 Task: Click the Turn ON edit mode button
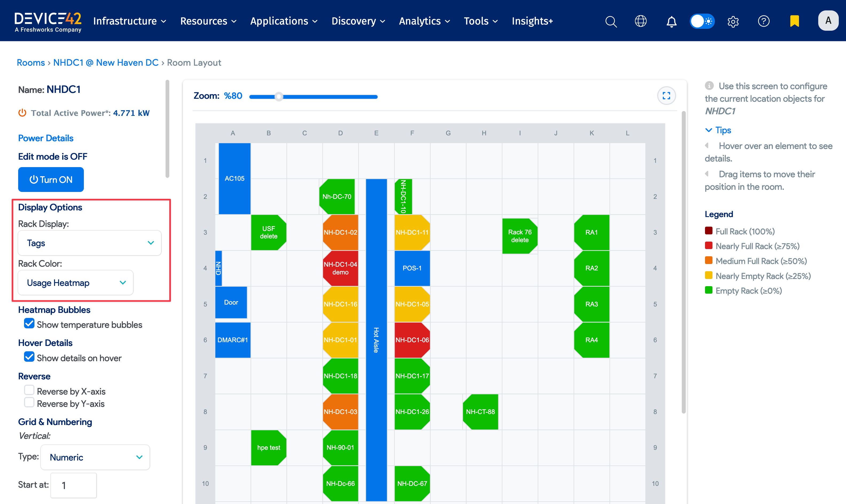click(x=51, y=179)
